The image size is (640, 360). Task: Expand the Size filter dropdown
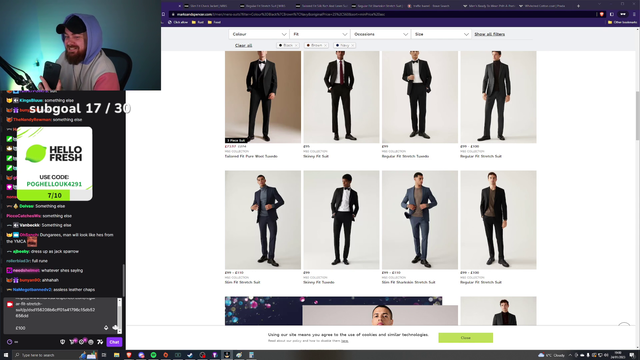[x=441, y=34]
